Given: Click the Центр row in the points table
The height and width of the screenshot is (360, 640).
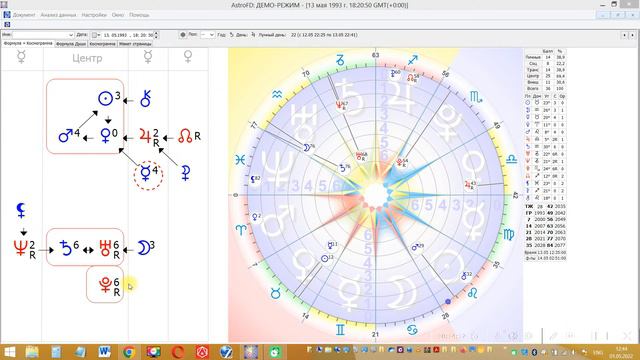Looking at the screenshot, I should point(545,76).
